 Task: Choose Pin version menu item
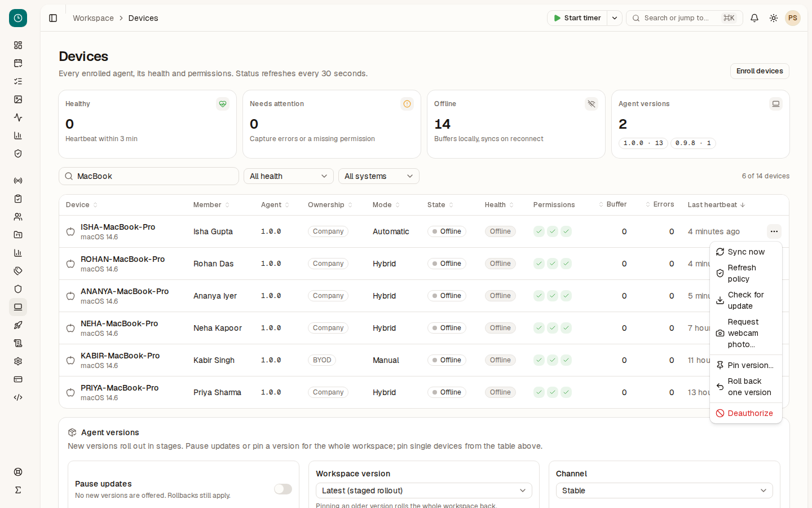pos(746,365)
